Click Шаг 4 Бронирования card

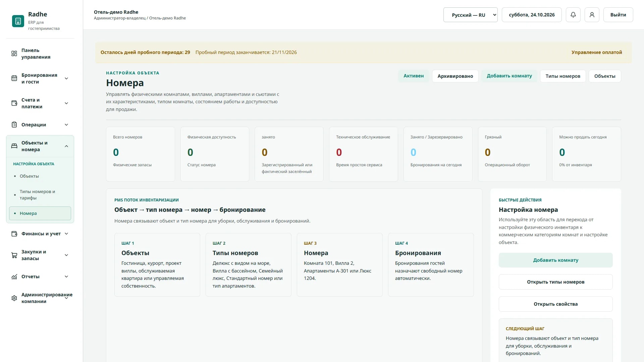pos(431,265)
